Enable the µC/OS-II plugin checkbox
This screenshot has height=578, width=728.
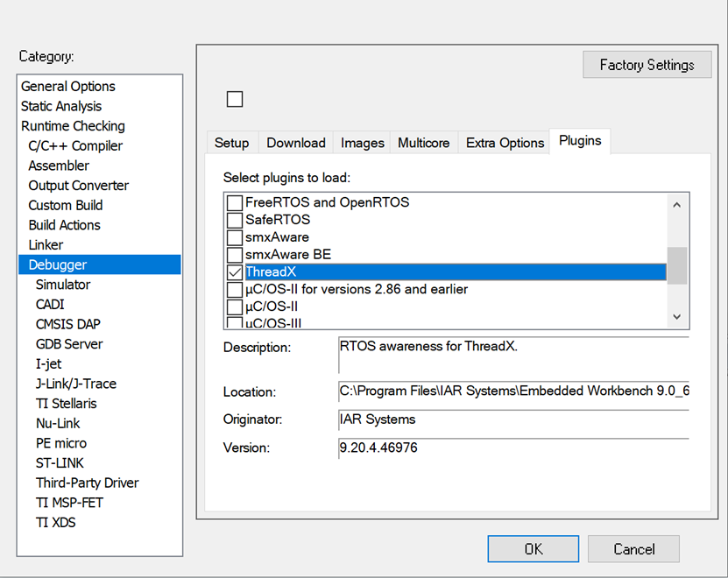pyautogui.click(x=235, y=307)
